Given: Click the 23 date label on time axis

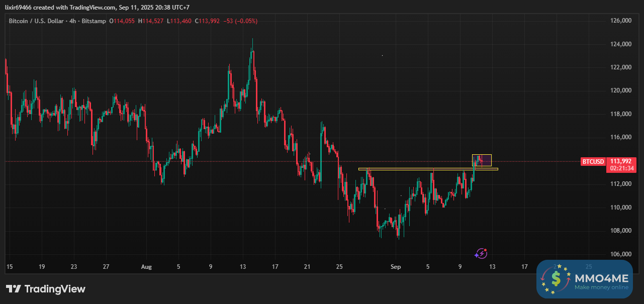Looking at the screenshot, I should point(74,267).
